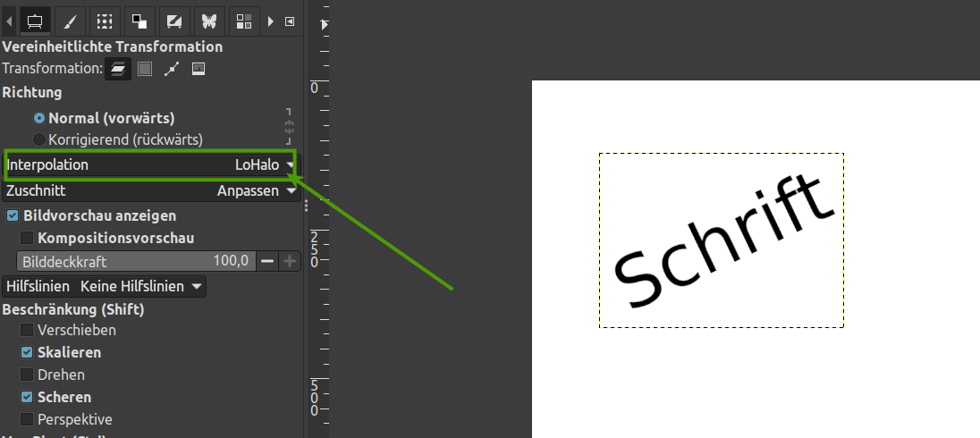
Task: Open the tablet device status tab
Action: [173, 21]
